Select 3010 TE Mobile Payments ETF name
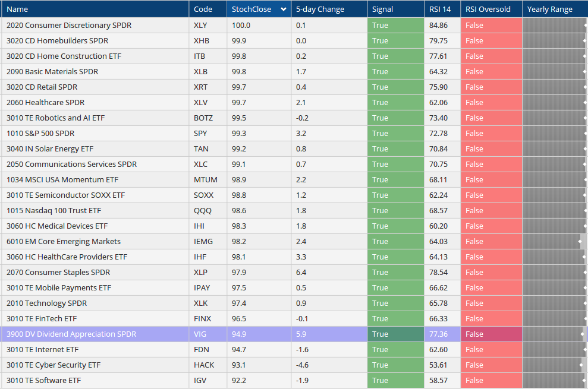This screenshot has width=588, height=389. pyautogui.click(x=59, y=287)
